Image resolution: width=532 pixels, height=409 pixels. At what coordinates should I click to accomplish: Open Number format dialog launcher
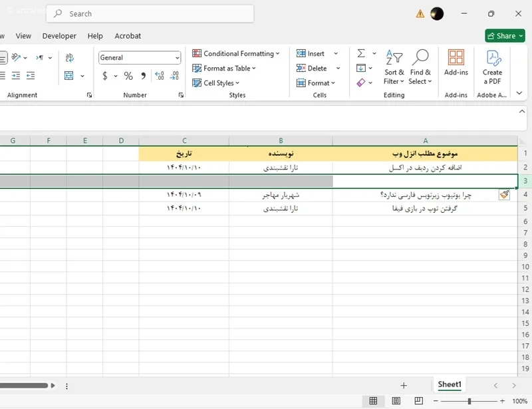pos(181,95)
